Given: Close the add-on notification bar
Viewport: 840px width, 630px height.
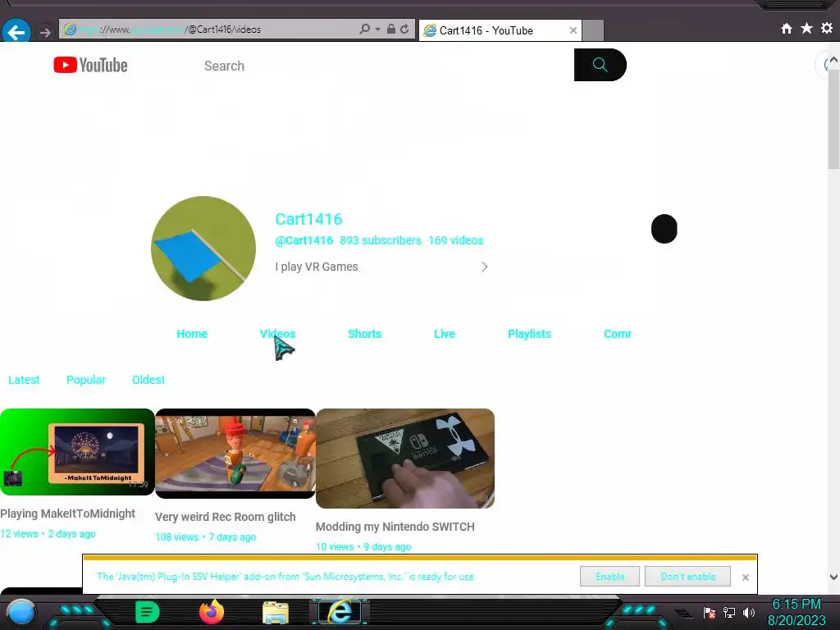Looking at the screenshot, I should coord(745,577).
